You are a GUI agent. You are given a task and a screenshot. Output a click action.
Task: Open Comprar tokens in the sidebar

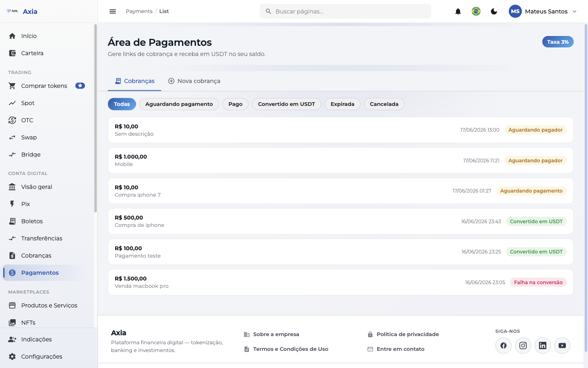pyautogui.click(x=47, y=86)
